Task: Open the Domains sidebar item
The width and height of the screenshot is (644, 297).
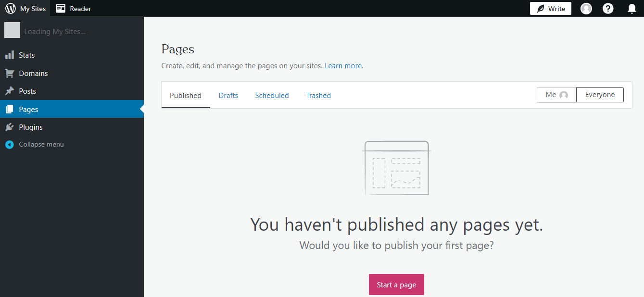Action: point(72,74)
